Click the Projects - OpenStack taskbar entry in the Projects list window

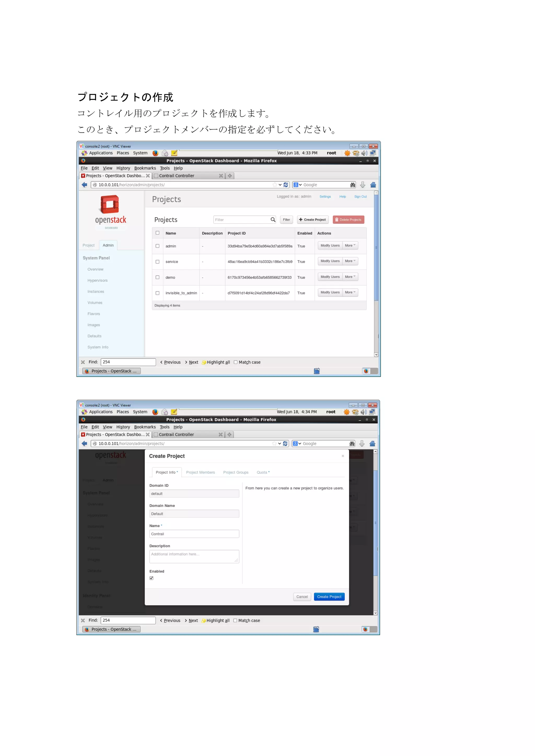(x=111, y=371)
